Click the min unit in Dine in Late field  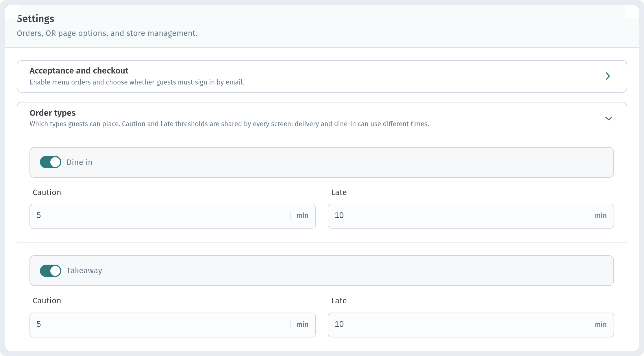601,216
